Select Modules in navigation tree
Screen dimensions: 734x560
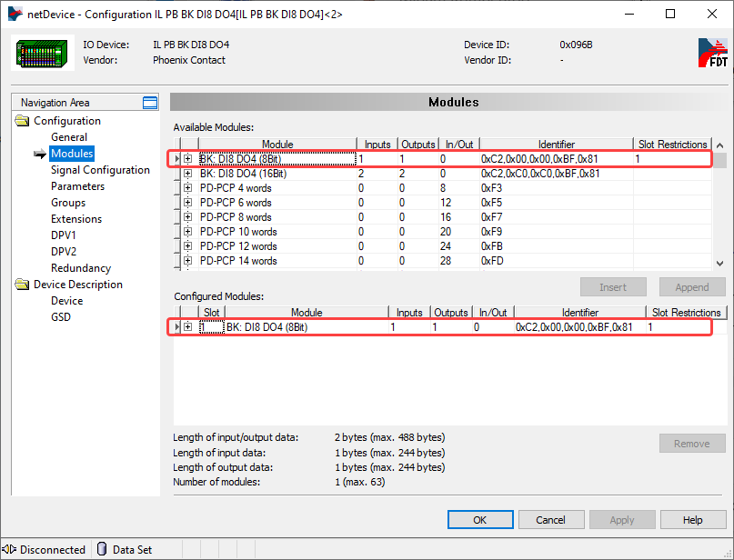point(72,154)
